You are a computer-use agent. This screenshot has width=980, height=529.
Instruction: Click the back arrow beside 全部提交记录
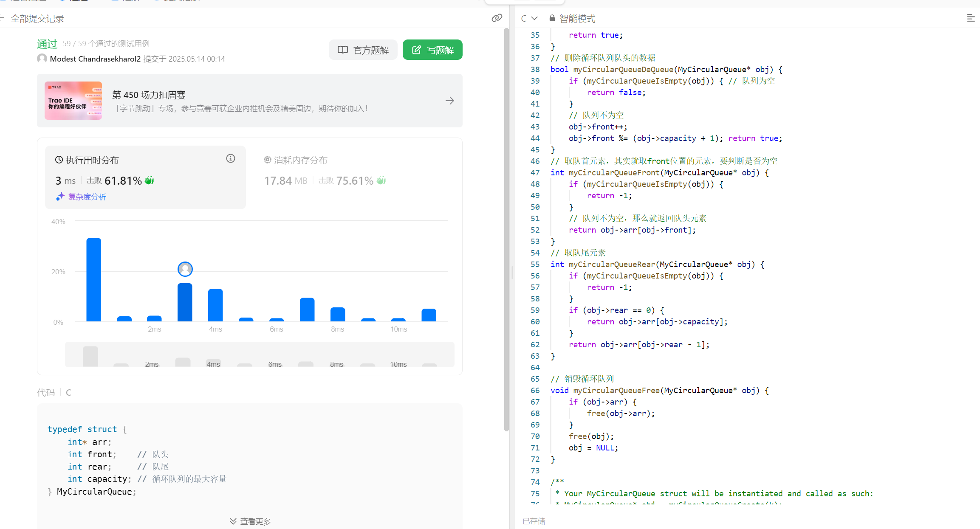coord(2,18)
